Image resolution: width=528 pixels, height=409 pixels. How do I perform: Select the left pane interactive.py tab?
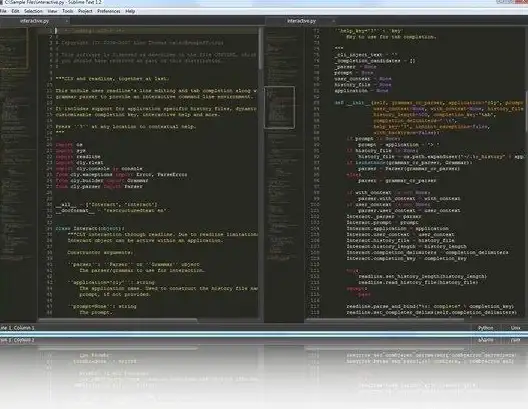click(35, 21)
